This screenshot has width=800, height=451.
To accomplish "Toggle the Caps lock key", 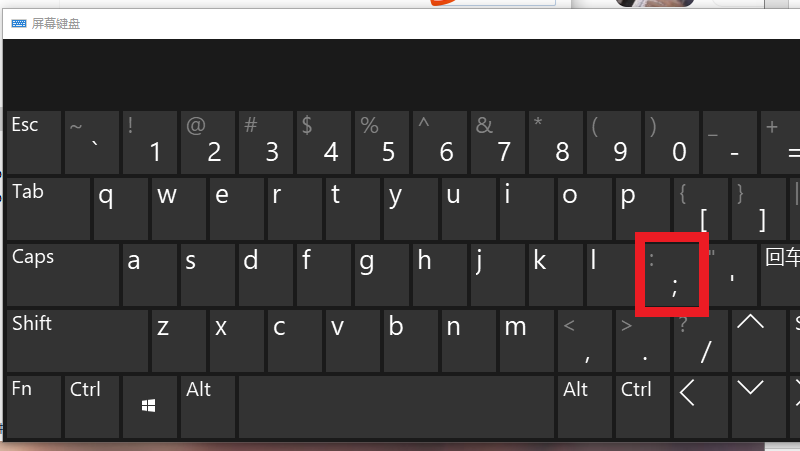I will tap(63, 275).
